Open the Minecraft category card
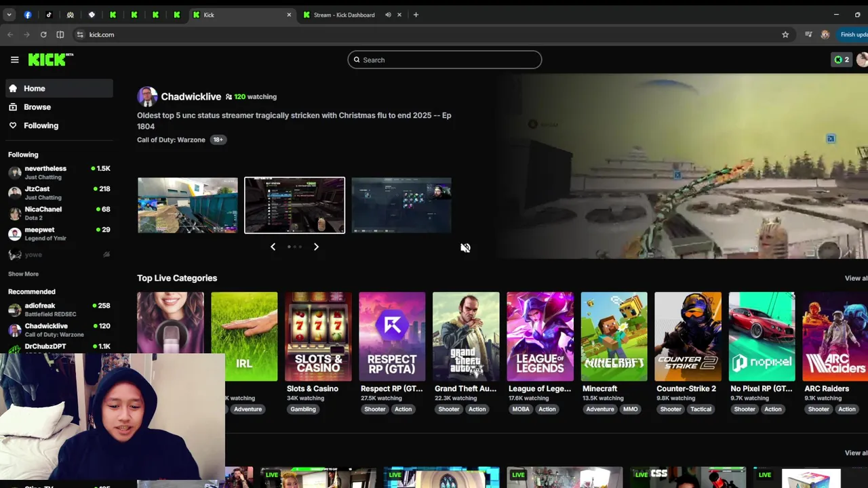Viewport: 868px width, 488px height. [614, 336]
